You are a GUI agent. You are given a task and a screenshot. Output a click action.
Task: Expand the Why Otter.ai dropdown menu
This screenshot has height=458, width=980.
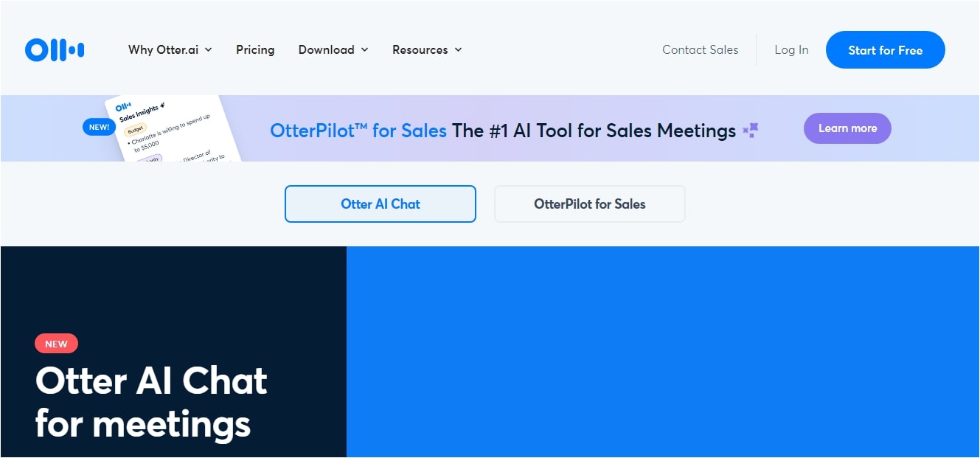(170, 50)
